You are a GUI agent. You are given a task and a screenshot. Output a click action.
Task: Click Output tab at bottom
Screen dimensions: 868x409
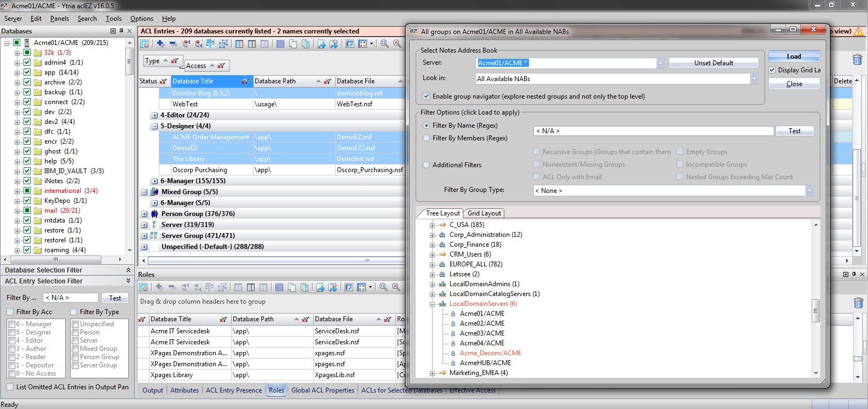(153, 390)
